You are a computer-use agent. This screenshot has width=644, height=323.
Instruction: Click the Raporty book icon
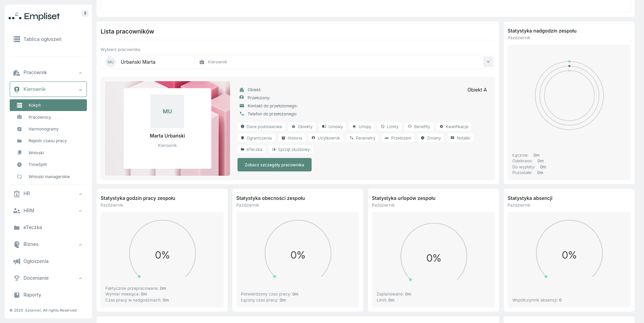tap(17, 295)
